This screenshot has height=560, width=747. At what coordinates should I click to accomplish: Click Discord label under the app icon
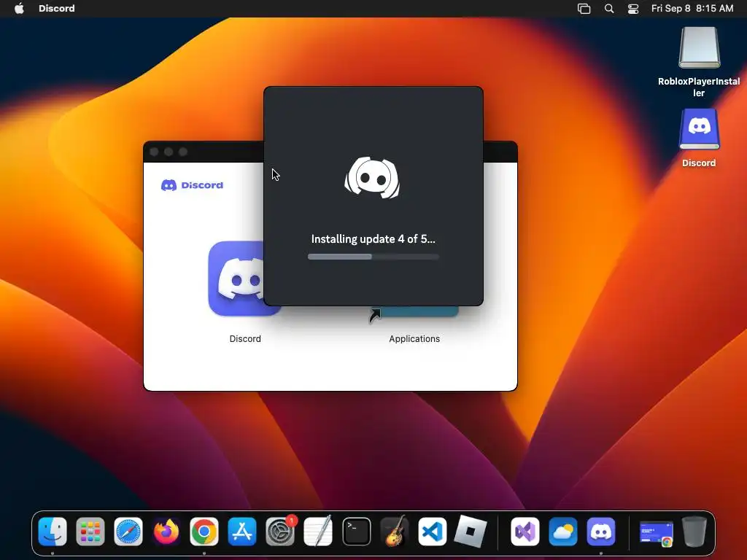click(x=245, y=338)
